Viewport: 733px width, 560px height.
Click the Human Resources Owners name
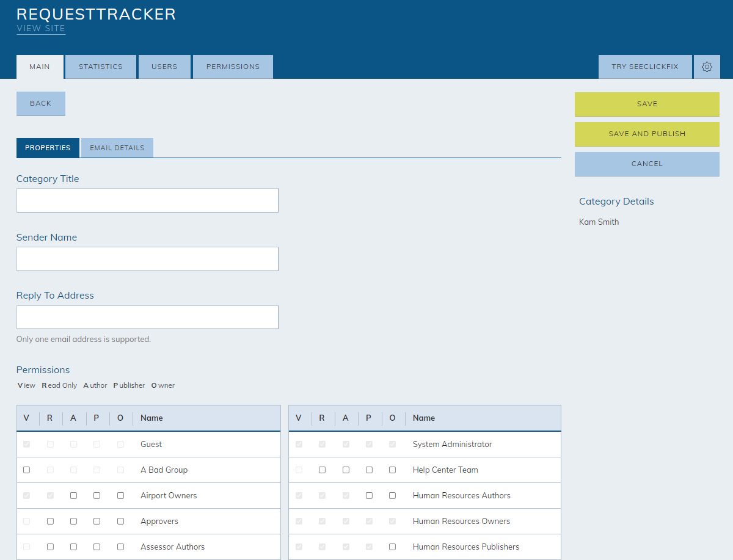(x=461, y=522)
